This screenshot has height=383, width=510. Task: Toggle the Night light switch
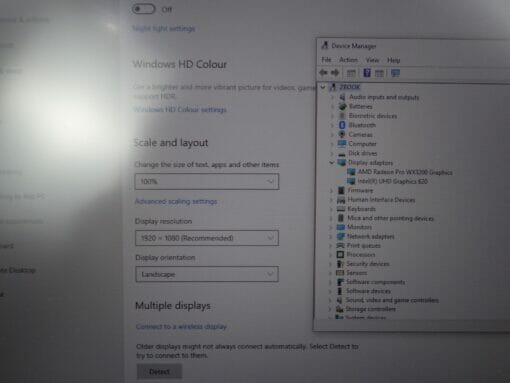click(143, 9)
